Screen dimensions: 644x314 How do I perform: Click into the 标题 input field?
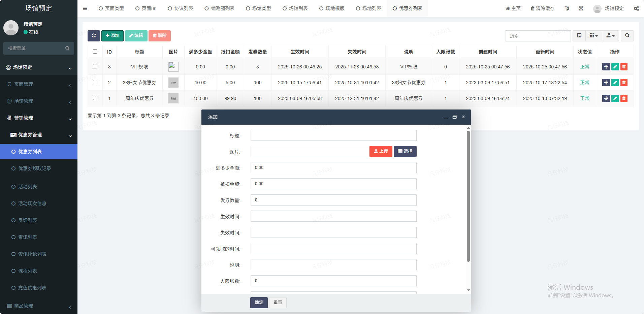coord(333,135)
